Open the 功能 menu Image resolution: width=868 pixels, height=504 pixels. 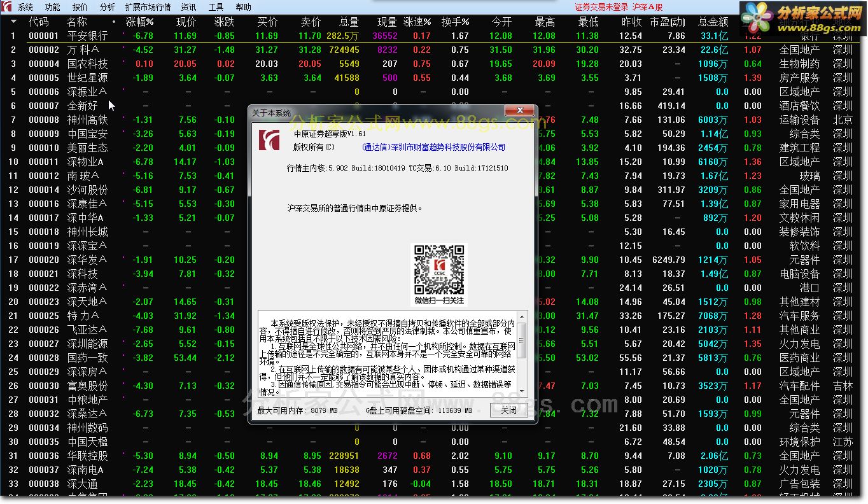(53, 8)
